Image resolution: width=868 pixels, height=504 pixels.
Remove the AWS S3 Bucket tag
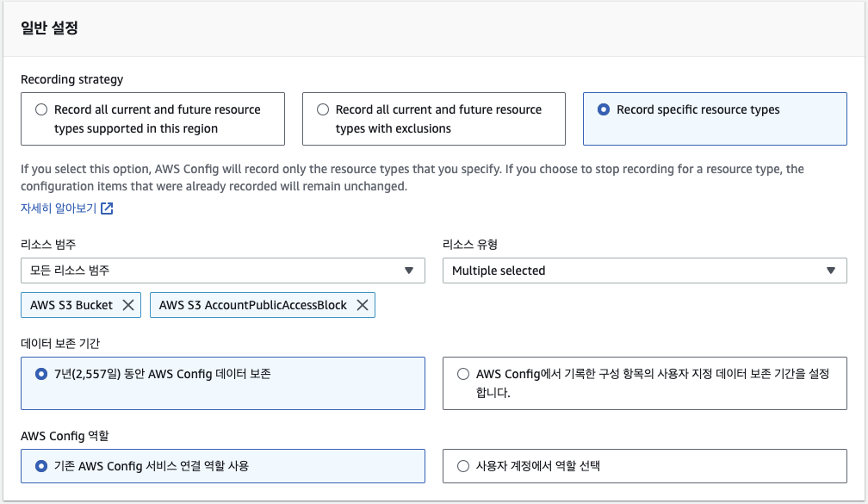point(127,305)
